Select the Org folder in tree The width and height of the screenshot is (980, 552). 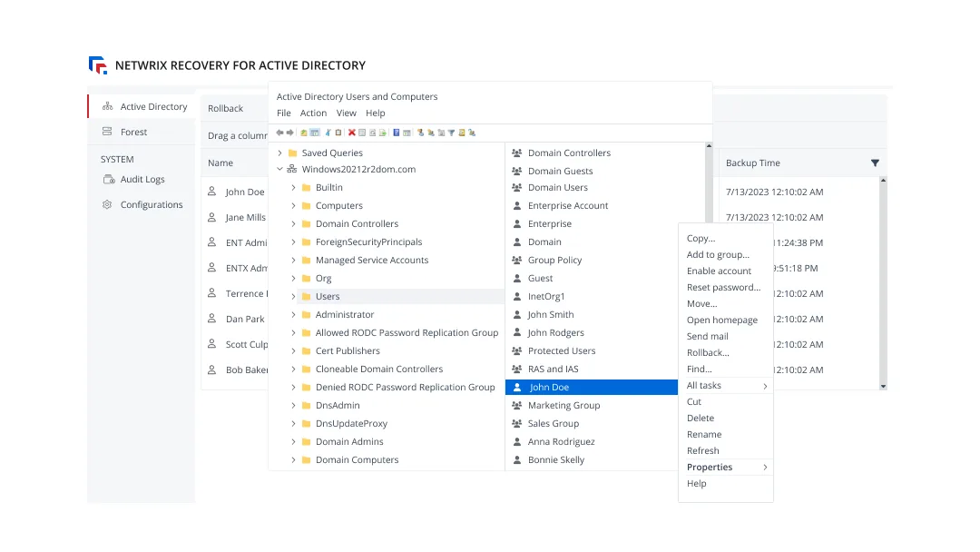(323, 278)
